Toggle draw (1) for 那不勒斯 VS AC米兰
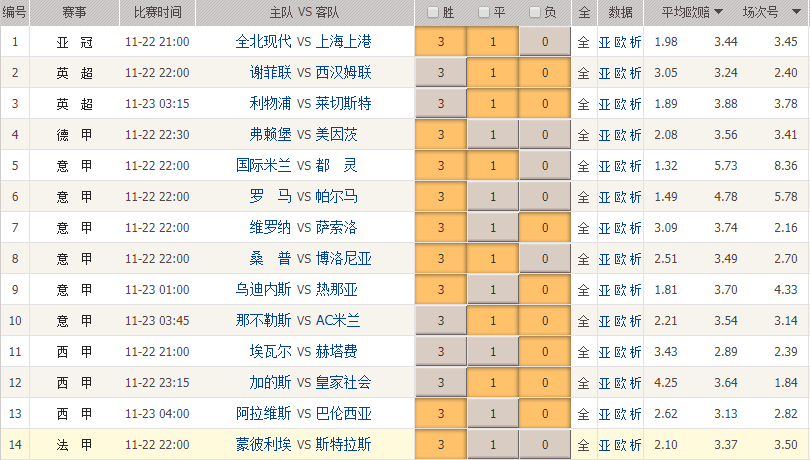The image size is (810, 460). pos(493,321)
